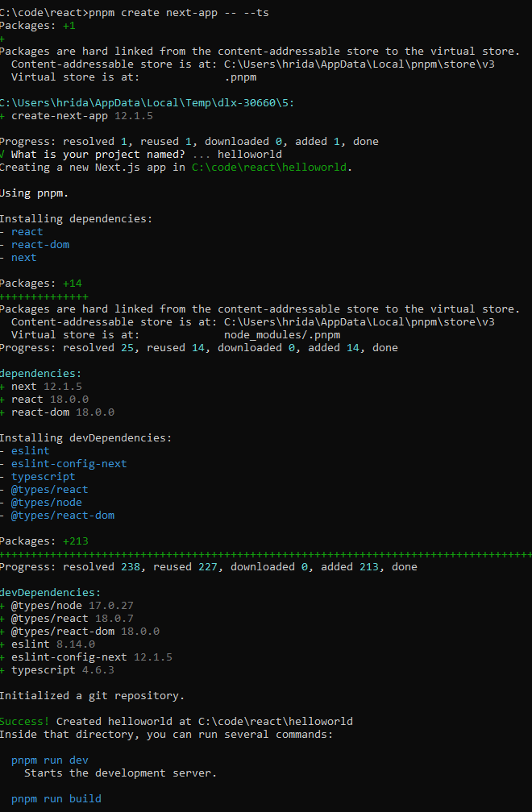Click the blue "@types/react-dom" entry in the install list
The width and height of the screenshot is (532, 812).
pos(63,515)
